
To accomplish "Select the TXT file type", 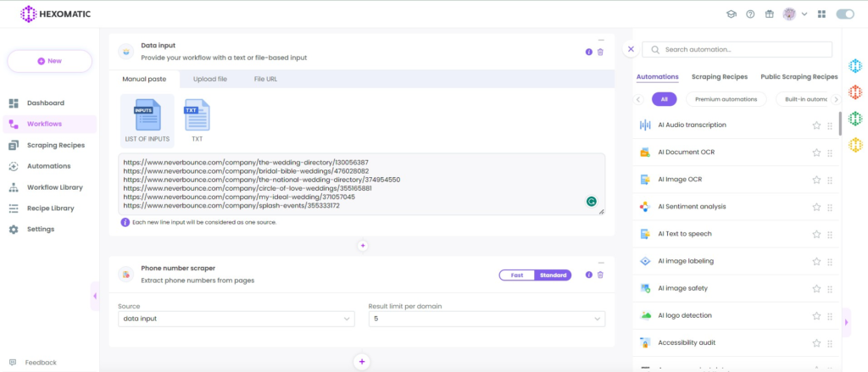I will (197, 120).
